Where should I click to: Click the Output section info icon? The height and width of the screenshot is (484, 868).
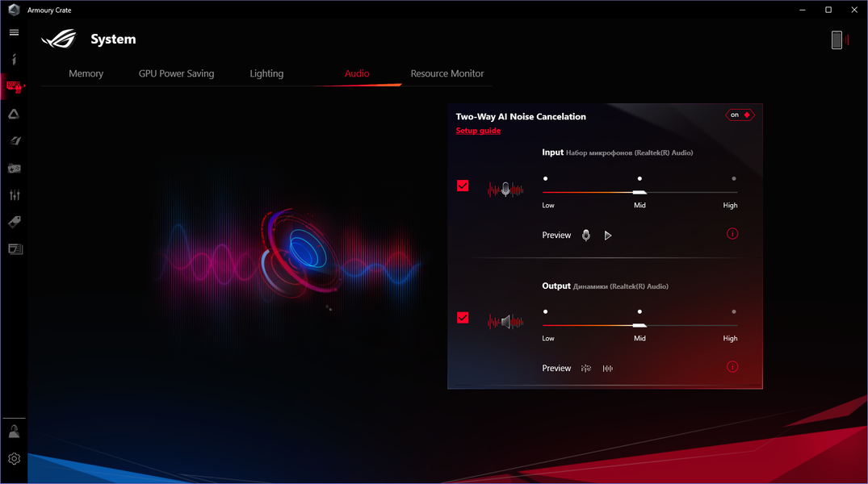tap(732, 367)
